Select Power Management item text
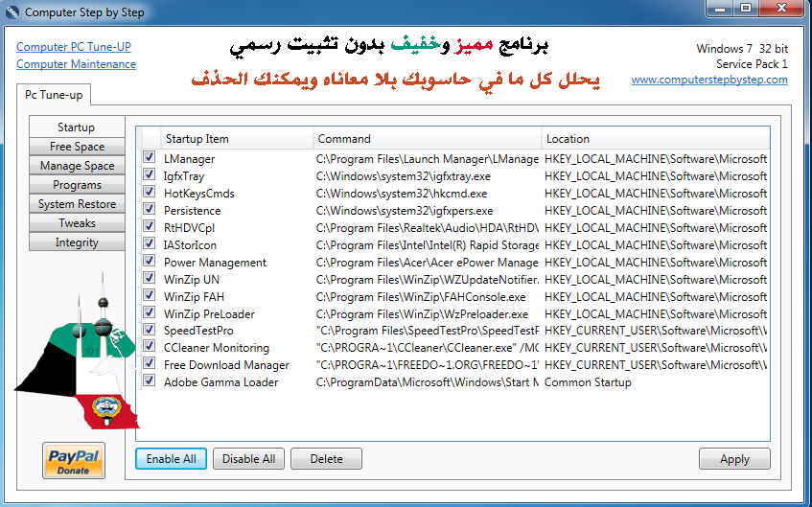Screen dimensions: 812x507 (215, 263)
